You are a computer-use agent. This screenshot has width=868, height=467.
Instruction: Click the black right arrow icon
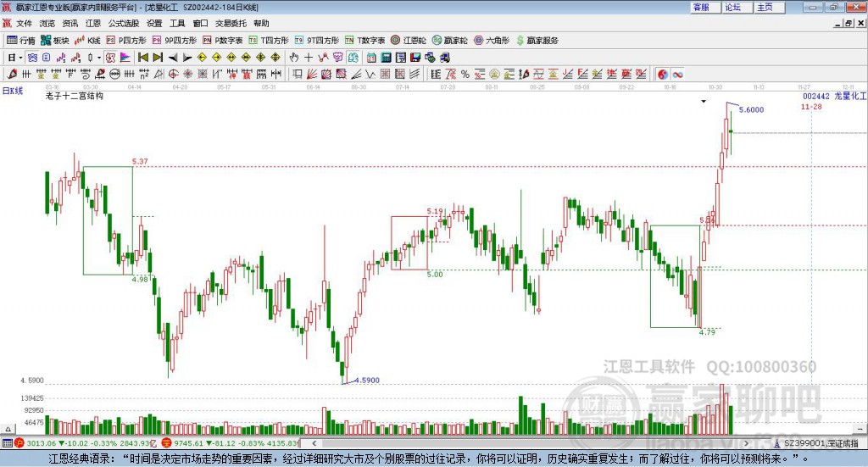[187, 58]
